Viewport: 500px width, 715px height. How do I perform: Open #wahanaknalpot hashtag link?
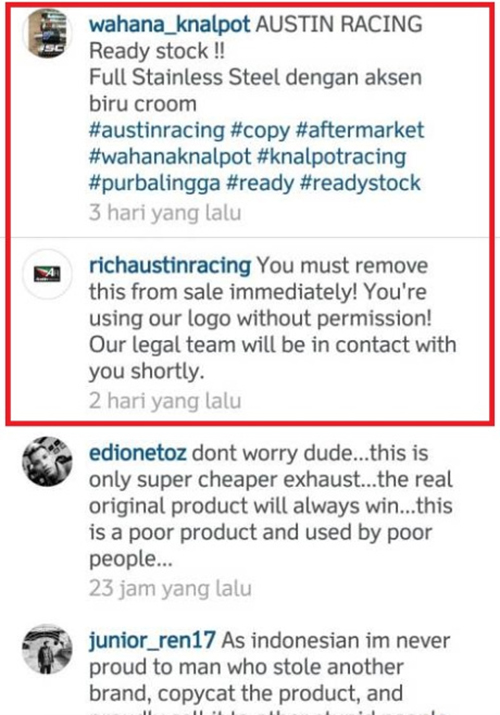170,157
